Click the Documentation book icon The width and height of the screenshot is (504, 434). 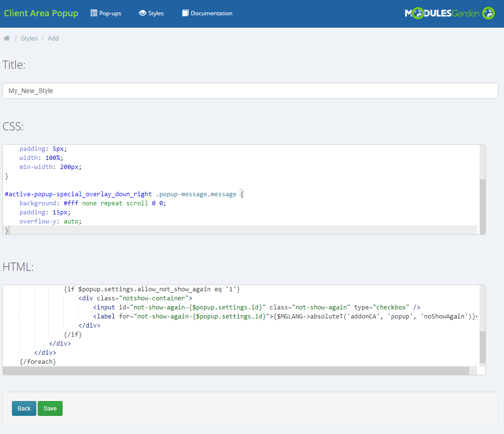tap(185, 13)
